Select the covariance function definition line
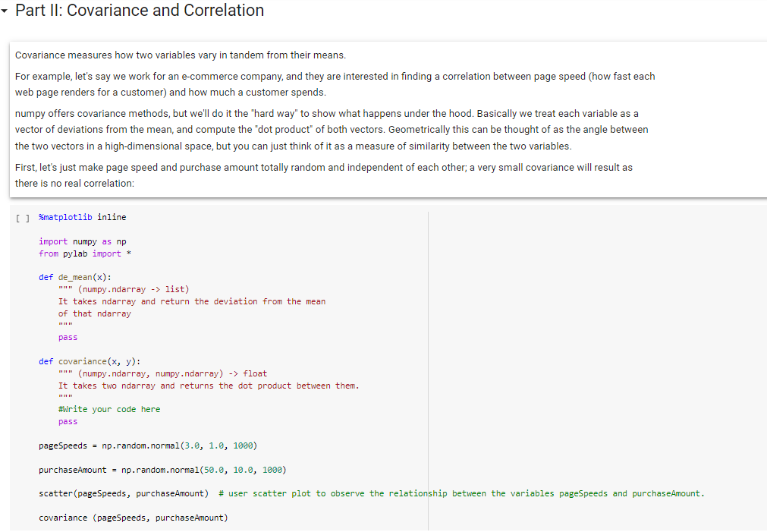Image resolution: width=767 pixels, height=532 pixels. 90,361
